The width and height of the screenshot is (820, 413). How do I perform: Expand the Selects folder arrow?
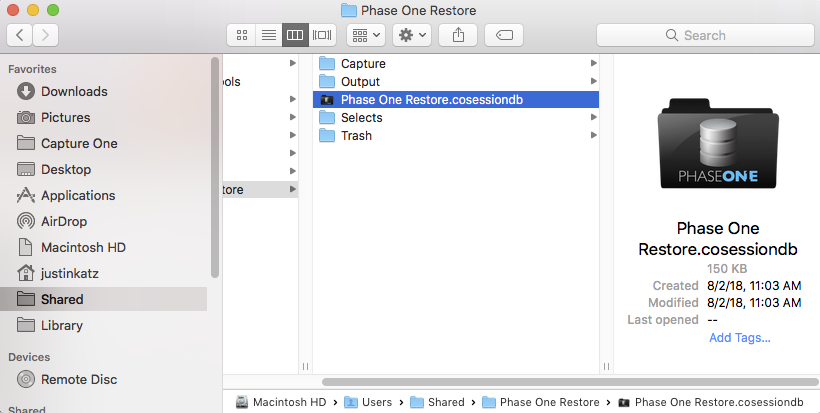tap(594, 118)
